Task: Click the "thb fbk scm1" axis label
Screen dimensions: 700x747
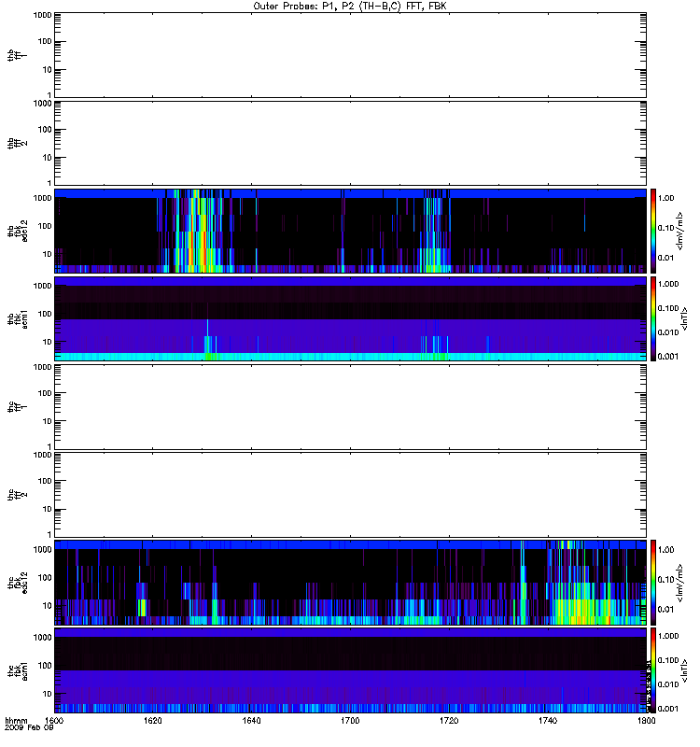Action: (x=17, y=318)
